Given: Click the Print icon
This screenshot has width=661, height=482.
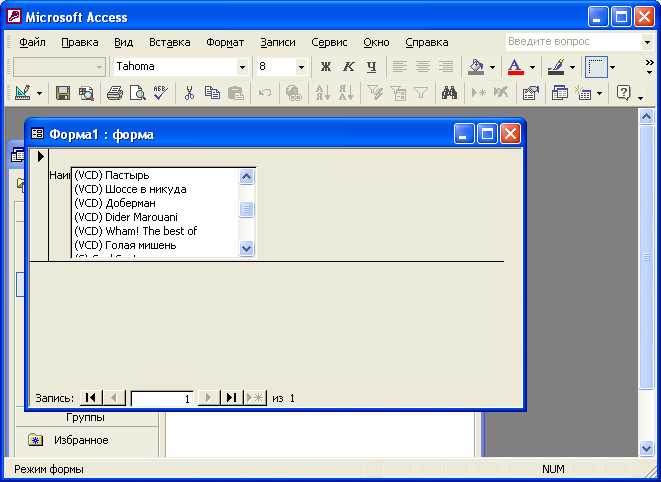Looking at the screenshot, I should point(115,93).
